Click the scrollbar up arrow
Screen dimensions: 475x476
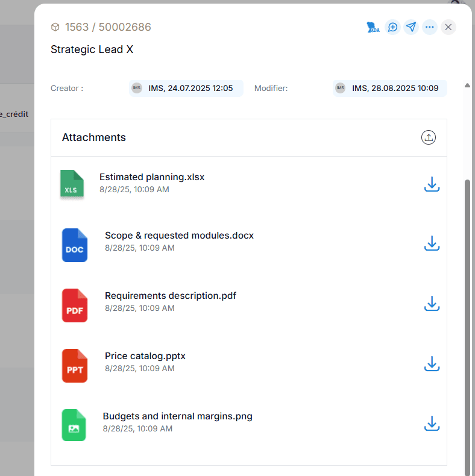(467, 86)
